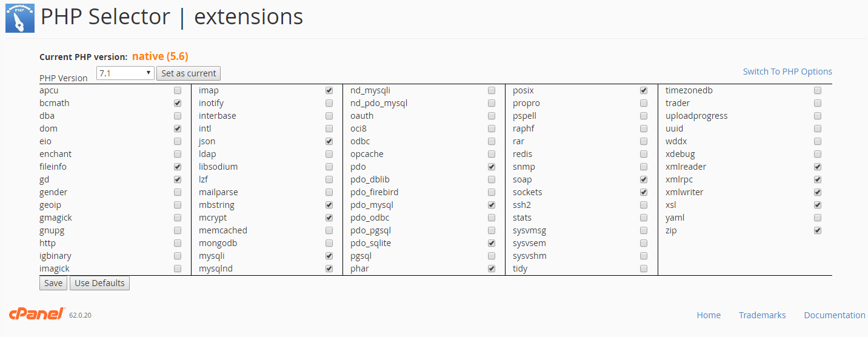
Task: Open the Home footer link
Action: pyautogui.click(x=709, y=315)
